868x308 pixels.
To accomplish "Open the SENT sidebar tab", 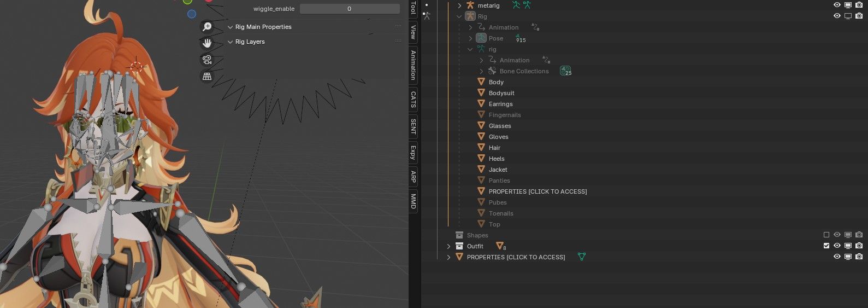I will (x=414, y=126).
